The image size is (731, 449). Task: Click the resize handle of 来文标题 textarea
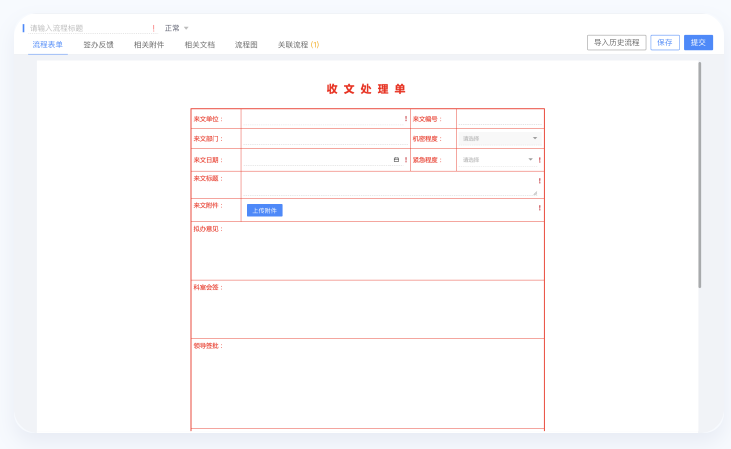point(534,192)
